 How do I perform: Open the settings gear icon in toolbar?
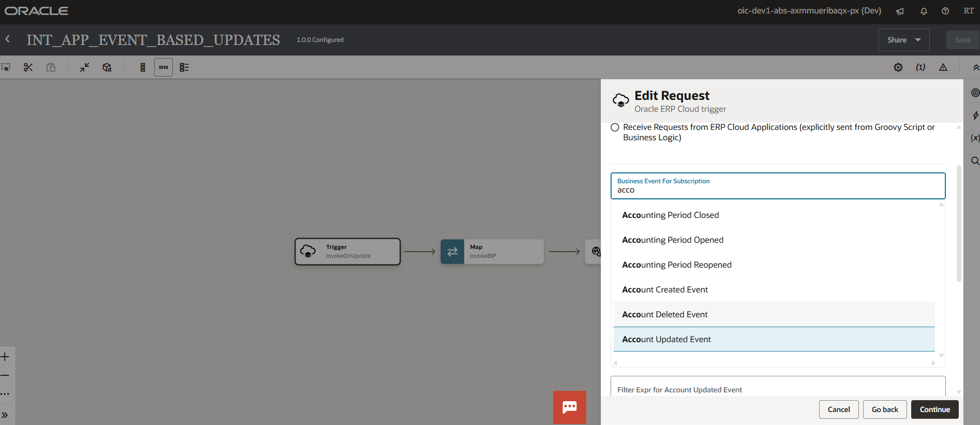tap(898, 67)
